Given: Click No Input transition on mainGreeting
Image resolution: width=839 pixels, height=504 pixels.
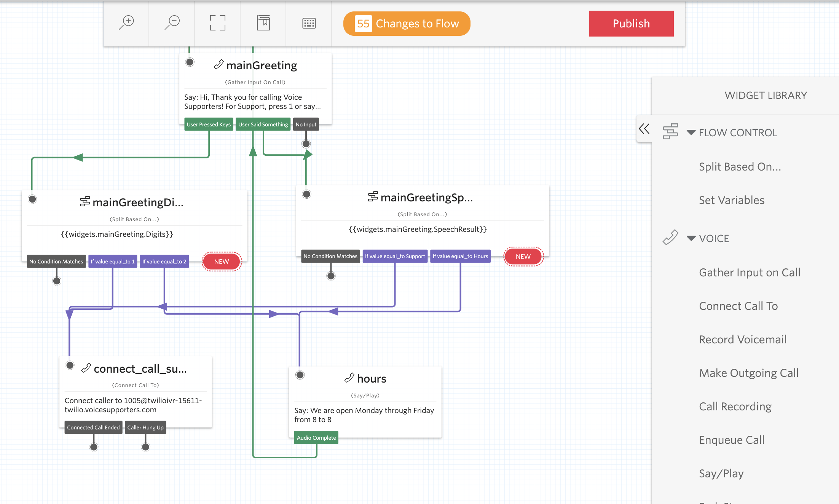Looking at the screenshot, I should tap(306, 124).
